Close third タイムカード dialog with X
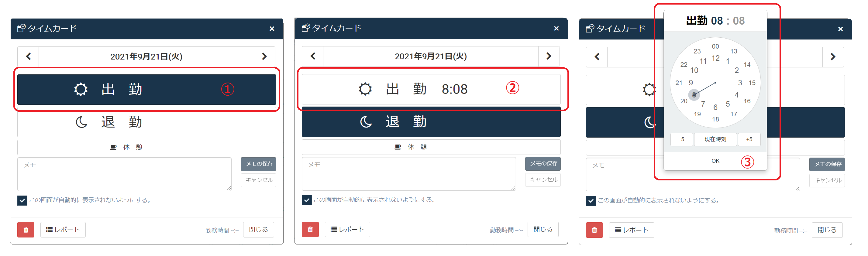868x256 pixels. click(840, 29)
